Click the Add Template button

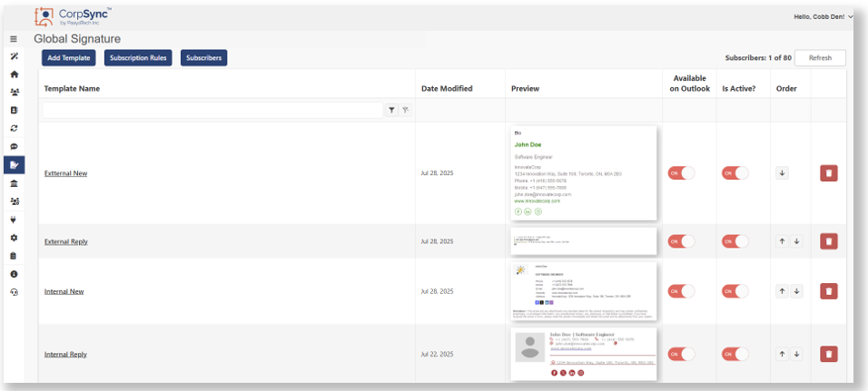(69, 58)
